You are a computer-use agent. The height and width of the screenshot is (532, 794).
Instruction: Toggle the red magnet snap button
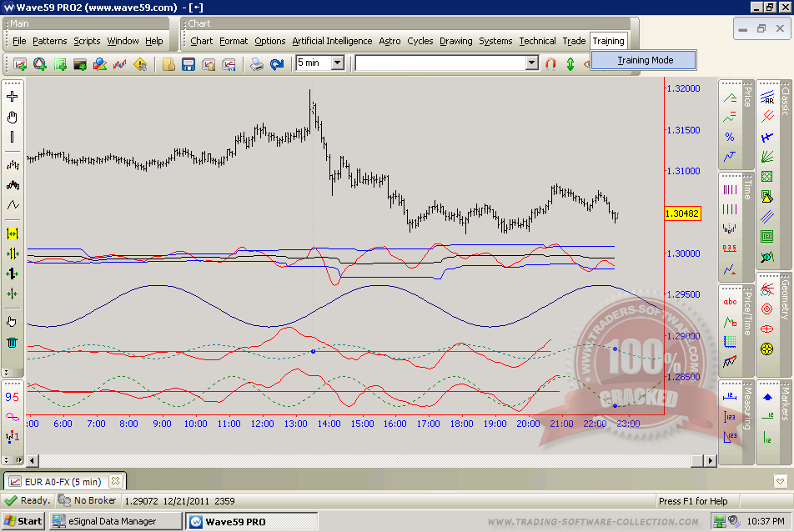(550, 63)
